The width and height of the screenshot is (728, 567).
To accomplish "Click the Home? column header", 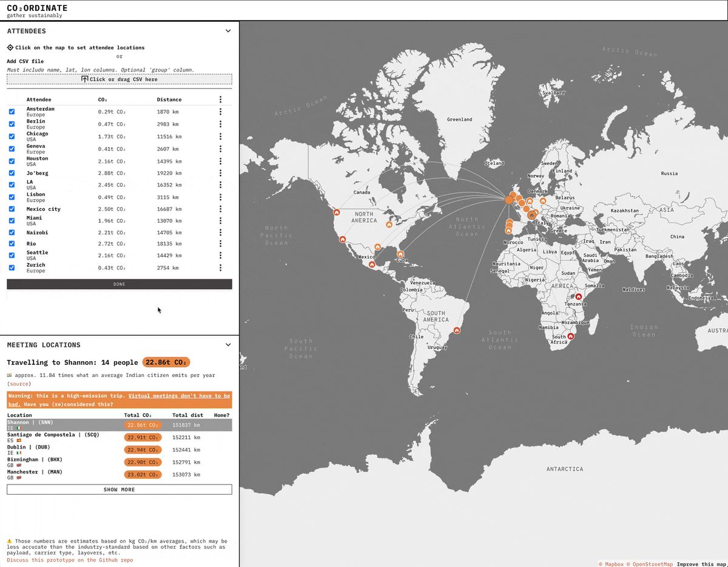I will (222, 415).
